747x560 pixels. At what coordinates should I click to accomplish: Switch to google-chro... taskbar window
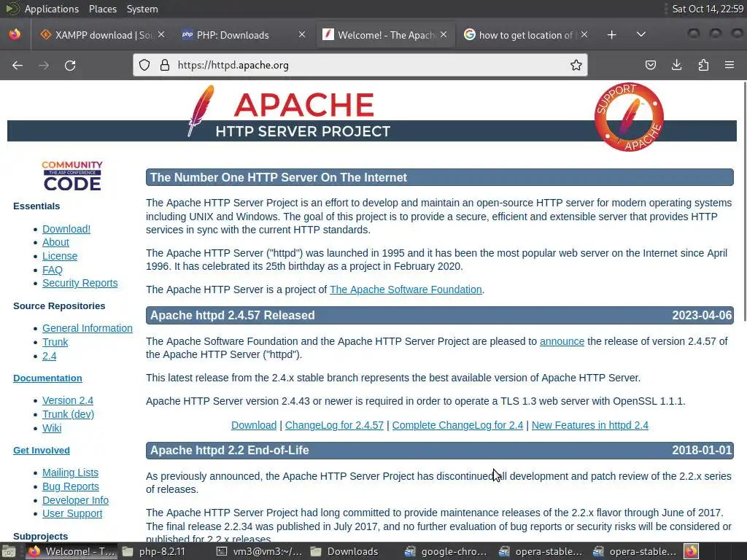[446, 551]
